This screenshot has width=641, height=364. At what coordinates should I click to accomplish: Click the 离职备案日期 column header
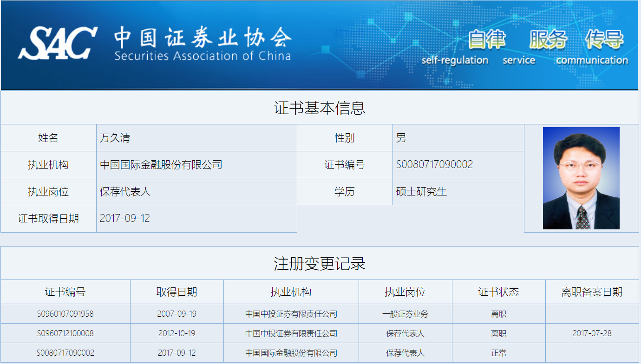click(x=592, y=292)
